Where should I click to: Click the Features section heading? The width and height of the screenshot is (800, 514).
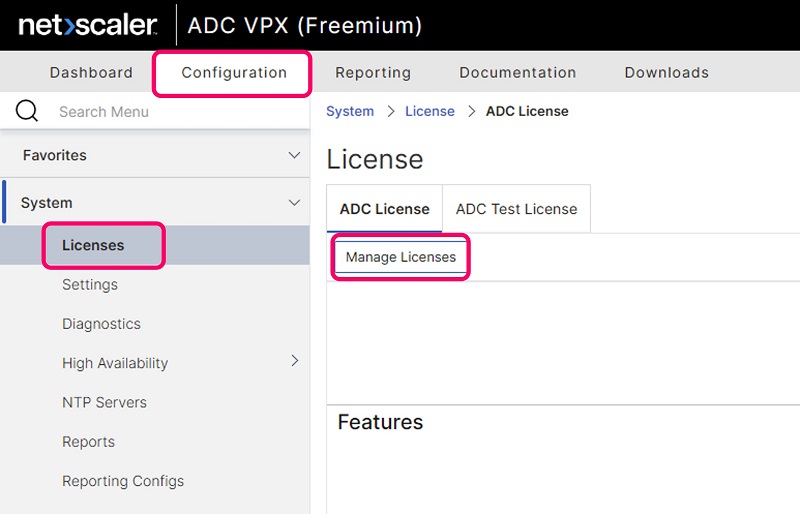coord(380,422)
